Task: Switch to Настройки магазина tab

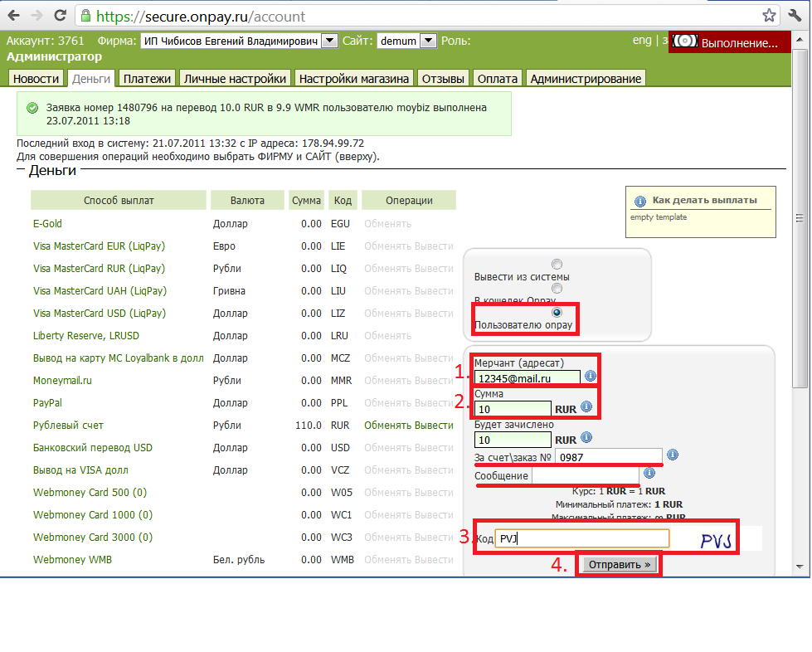Action: 354,79
